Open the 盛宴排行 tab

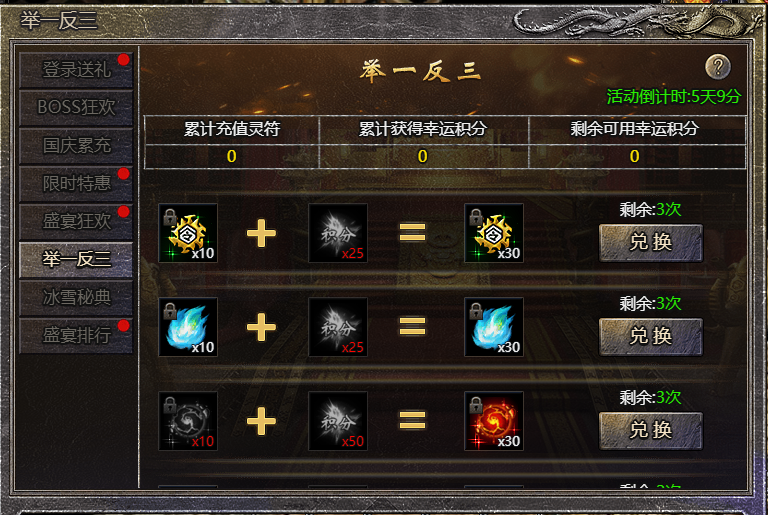click(x=76, y=336)
